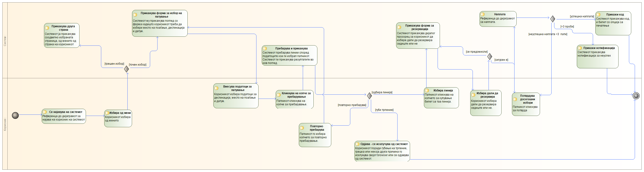This screenshot has height=172, width=644.
Task: Click yellow icon in Повторно пребарува activity
Action: (x=302, y=128)
